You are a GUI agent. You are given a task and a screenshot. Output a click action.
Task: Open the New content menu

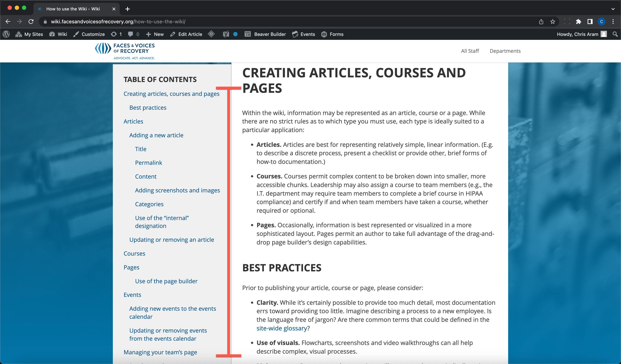(155, 34)
